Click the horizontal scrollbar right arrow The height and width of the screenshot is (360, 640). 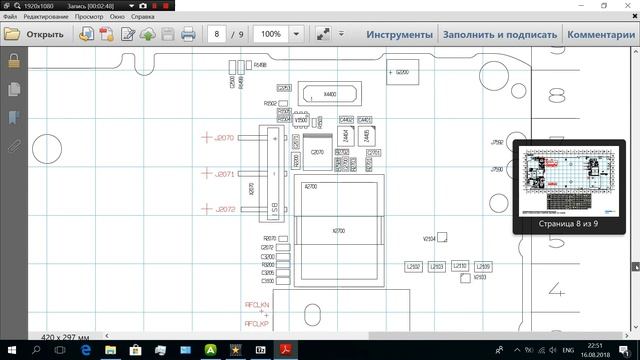(627, 336)
